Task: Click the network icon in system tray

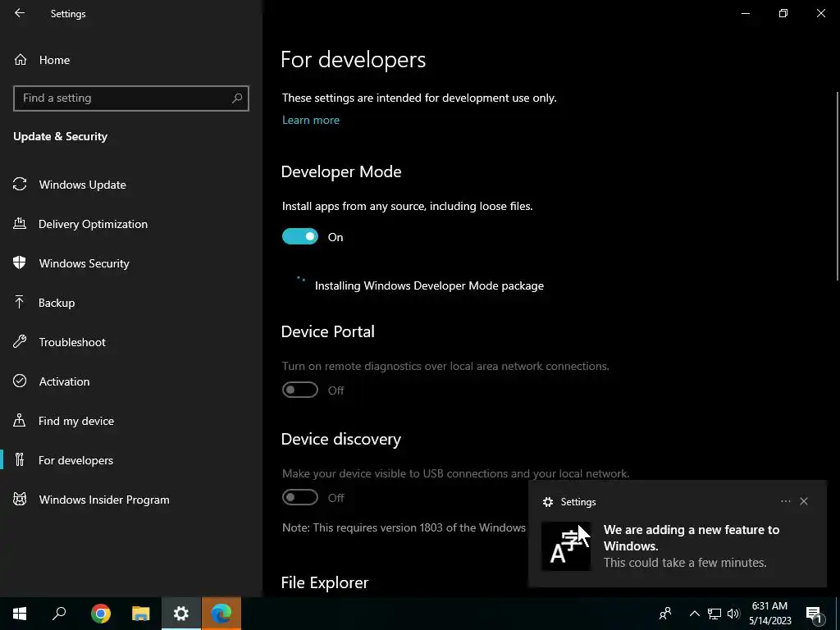Action: click(714, 614)
